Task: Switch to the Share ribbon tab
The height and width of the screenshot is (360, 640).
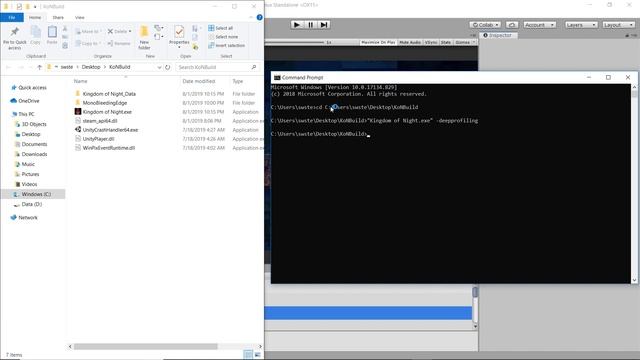Action: point(58,18)
